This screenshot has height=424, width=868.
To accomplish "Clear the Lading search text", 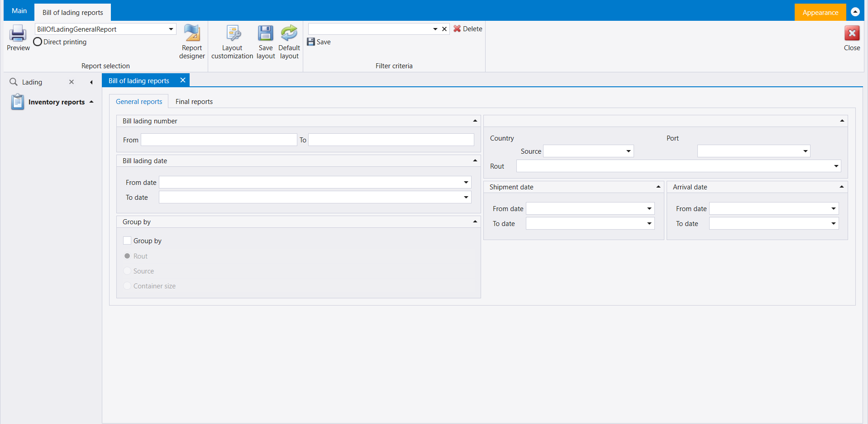I will [72, 82].
